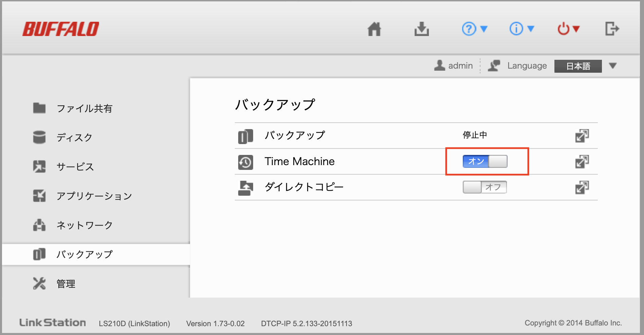The height and width of the screenshot is (335, 644).
Task: Click the Home icon in header
Action: click(374, 29)
